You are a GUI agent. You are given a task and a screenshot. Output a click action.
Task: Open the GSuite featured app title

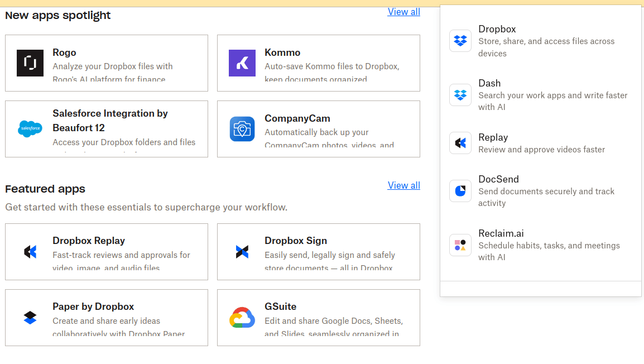tap(281, 306)
